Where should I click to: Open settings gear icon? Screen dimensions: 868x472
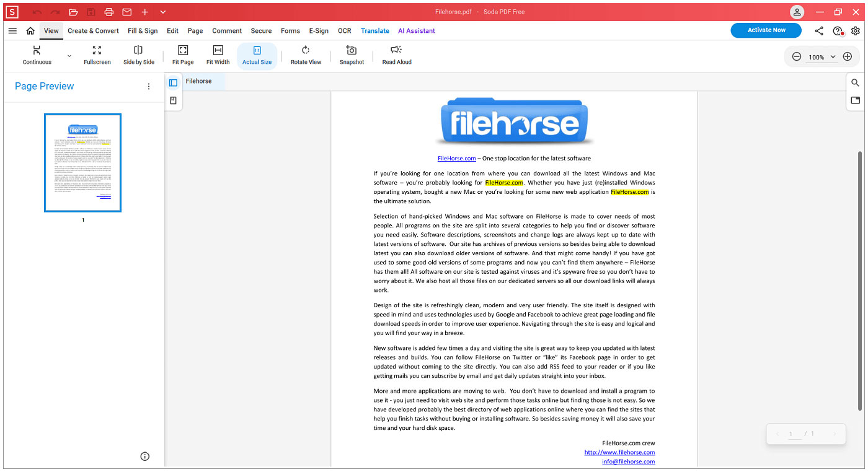coord(856,30)
